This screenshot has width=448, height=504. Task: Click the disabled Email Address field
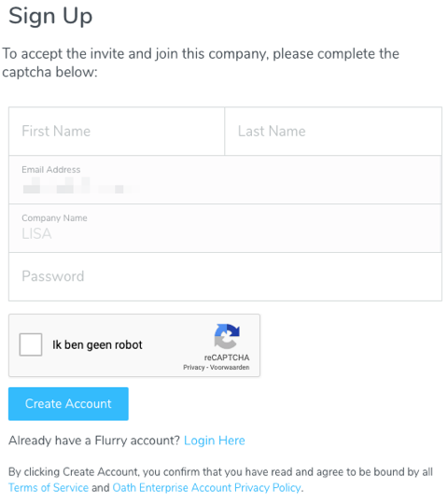pos(225,180)
